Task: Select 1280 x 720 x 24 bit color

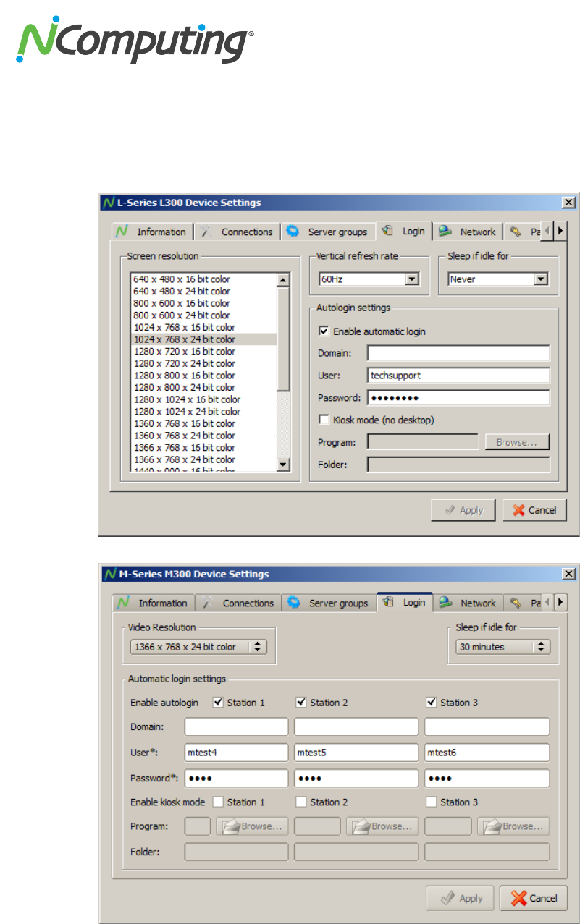Action: pos(203,363)
